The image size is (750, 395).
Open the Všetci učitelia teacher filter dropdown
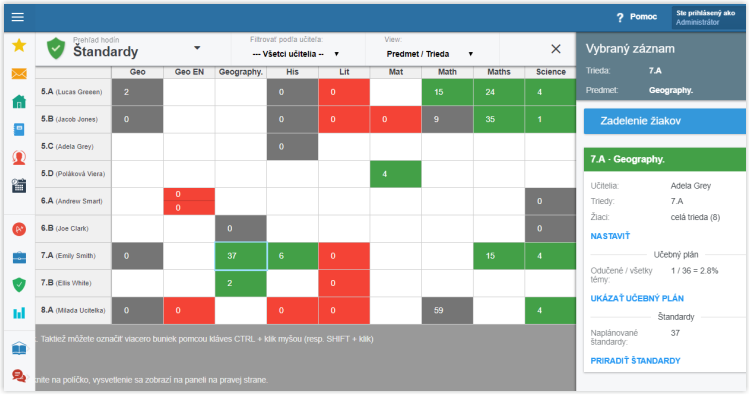pyautogui.click(x=295, y=54)
